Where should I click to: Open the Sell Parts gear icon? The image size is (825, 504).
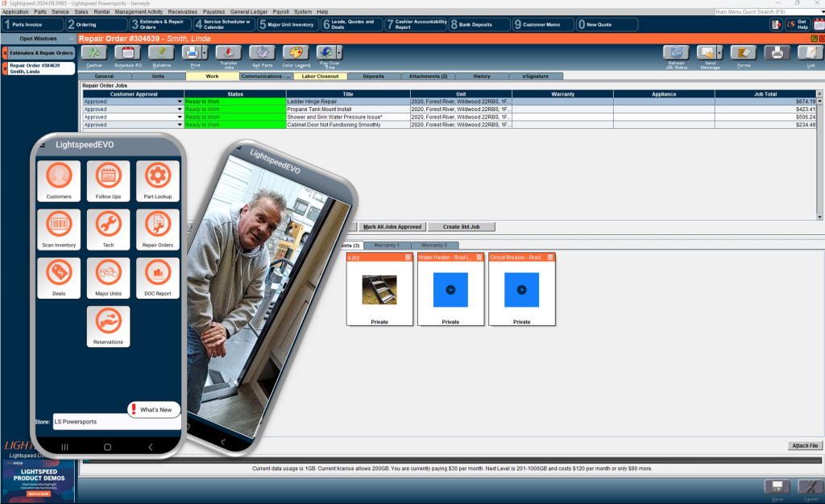pos(263,53)
